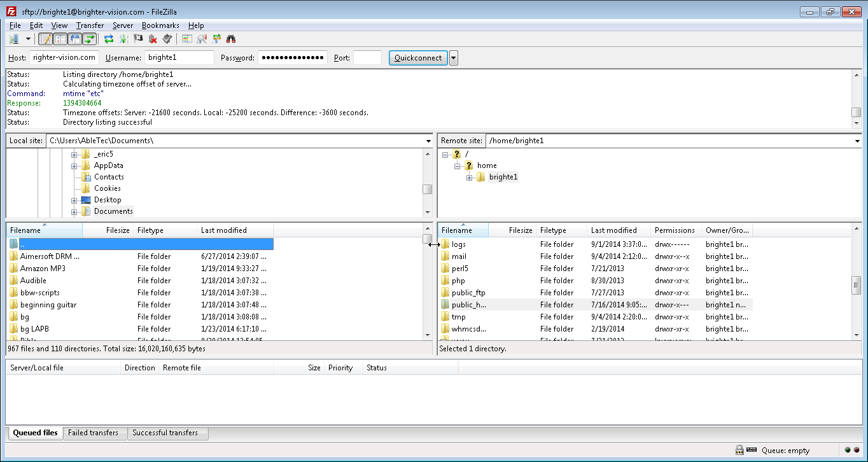Click inside the Password field
This screenshot has height=462, width=868.
[292, 57]
